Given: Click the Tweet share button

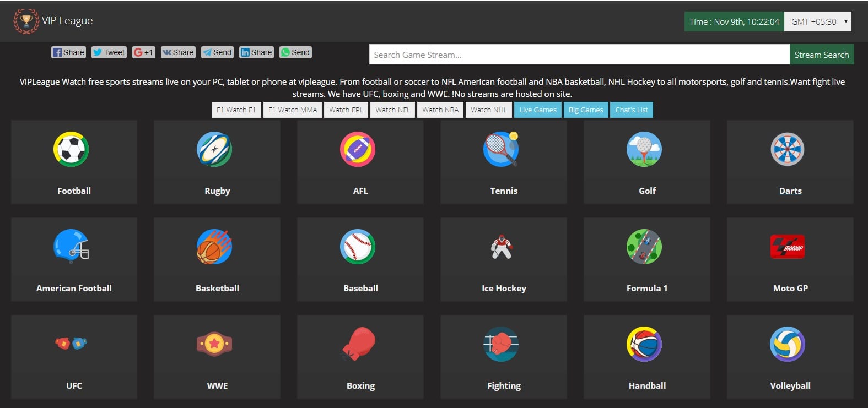Looking at the screenshot, I should [109, 52].
